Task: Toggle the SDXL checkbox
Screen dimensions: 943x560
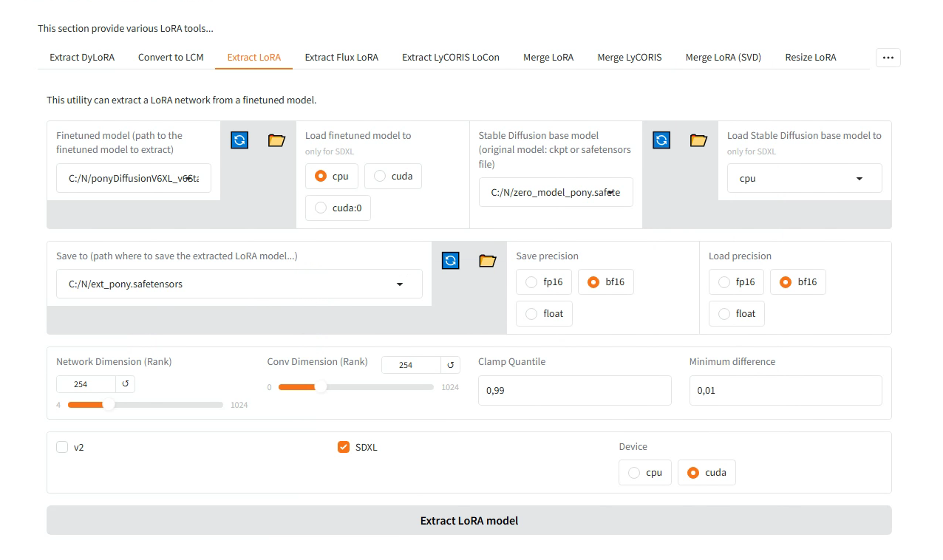Action: (344, 447)
